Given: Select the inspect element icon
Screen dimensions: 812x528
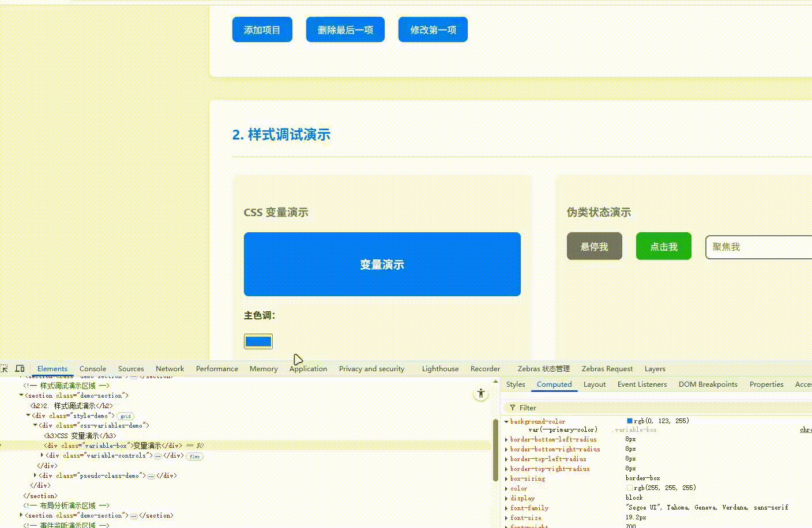Looking at the screenshot, I should click(x=5, y=368).
